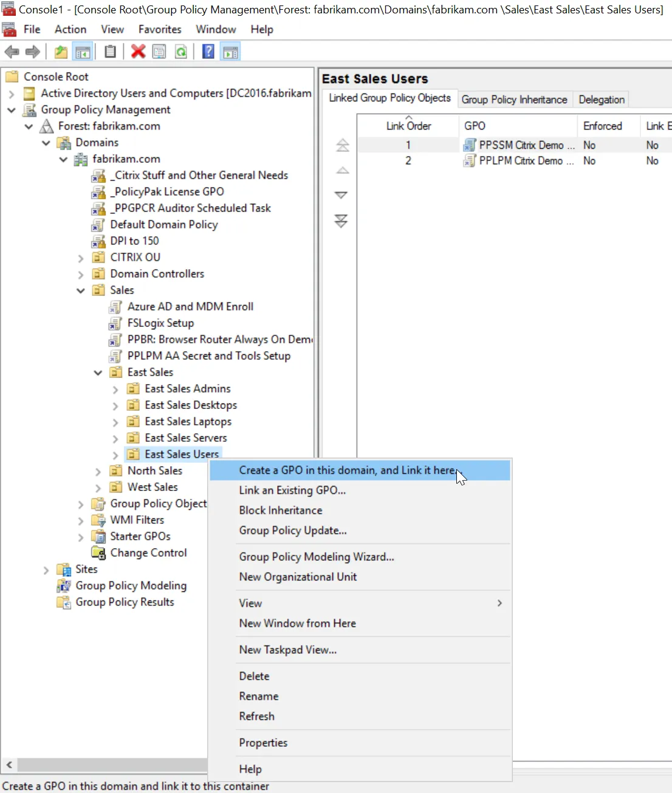Click the green Refresh toolbar icon

point(181,52)
